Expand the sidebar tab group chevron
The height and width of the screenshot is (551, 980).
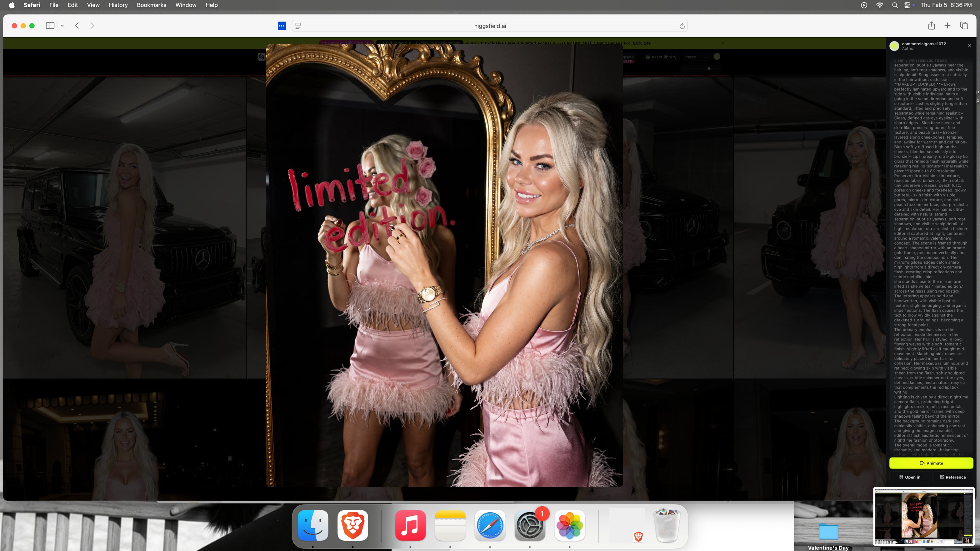(62, 26)
